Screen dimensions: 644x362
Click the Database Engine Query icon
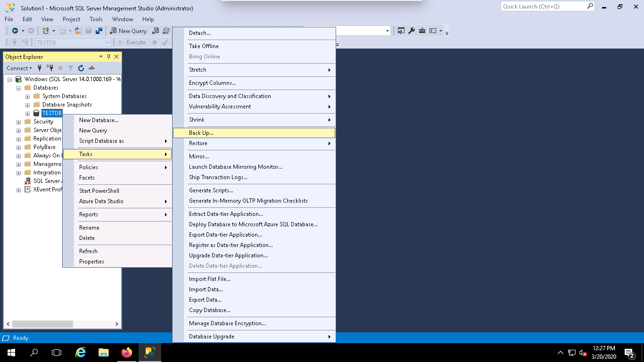(x=156, y=31)
